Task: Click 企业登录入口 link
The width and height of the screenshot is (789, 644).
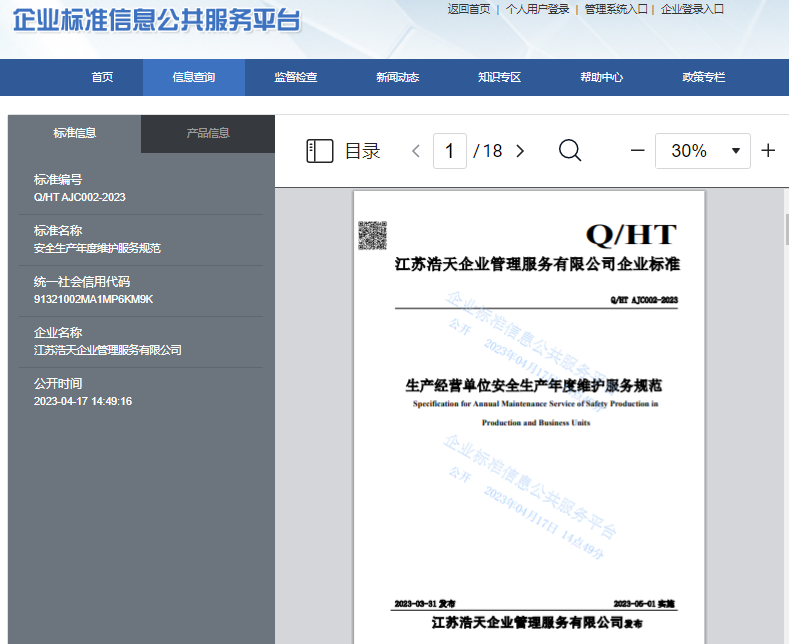Action: 692,9
